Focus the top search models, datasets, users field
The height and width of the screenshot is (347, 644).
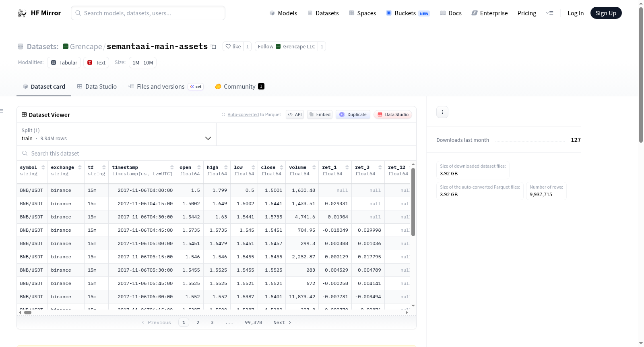148,13
